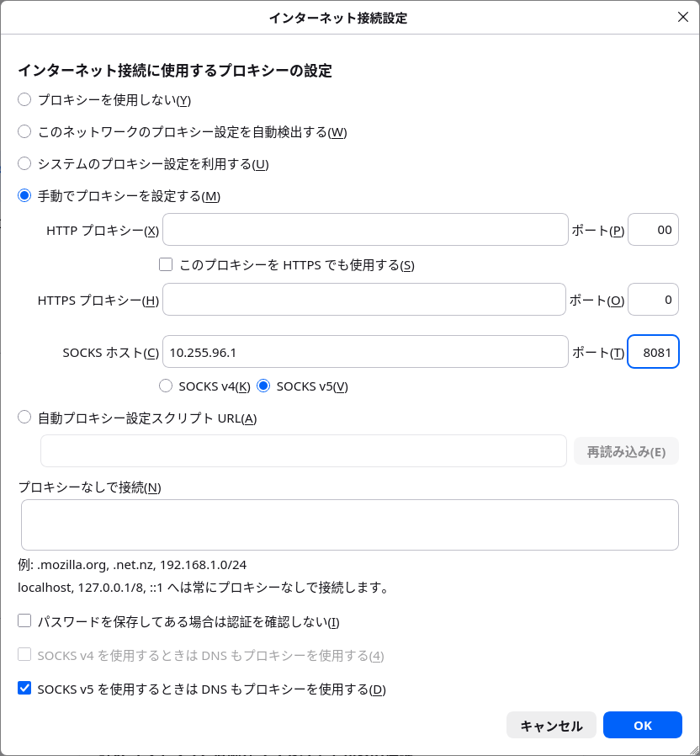Enable このプロキシーを HTTPS でも使用する checkbox

[166, 264]
